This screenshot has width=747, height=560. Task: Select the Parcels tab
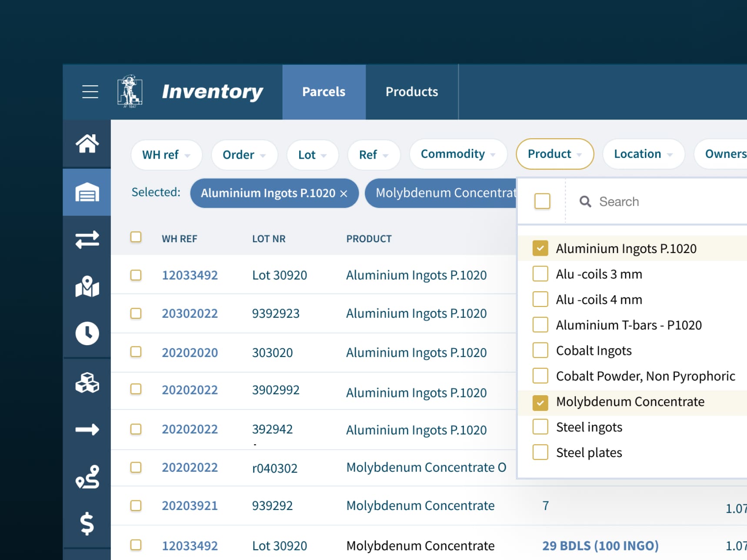click(323, 92)
